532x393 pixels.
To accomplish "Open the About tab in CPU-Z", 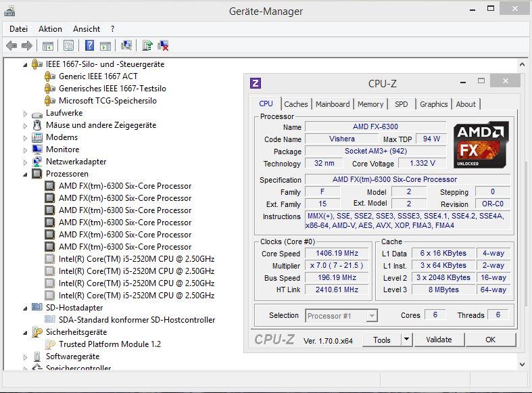I will [466, 104].
